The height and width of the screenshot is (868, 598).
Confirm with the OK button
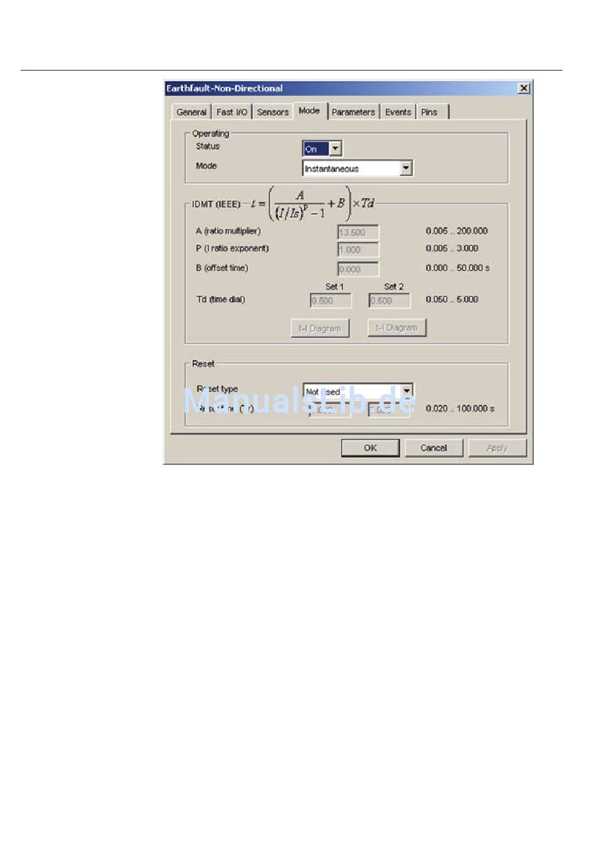coord(370,448)
